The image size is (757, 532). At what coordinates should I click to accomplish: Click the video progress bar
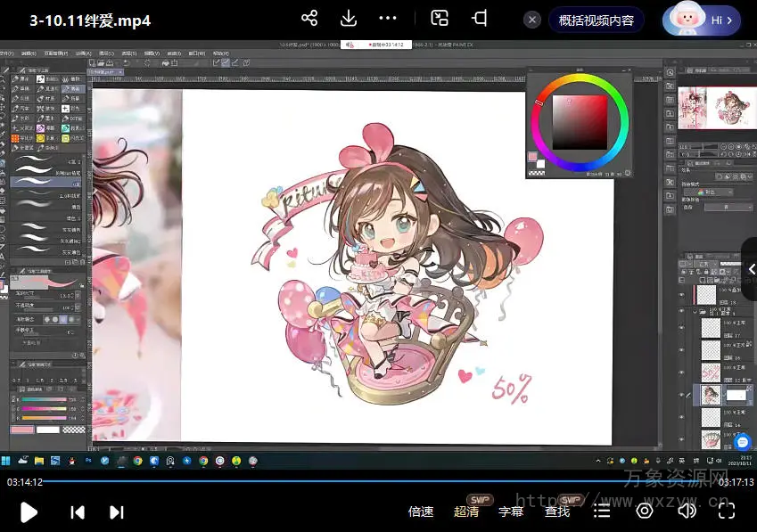pos(357,481)
